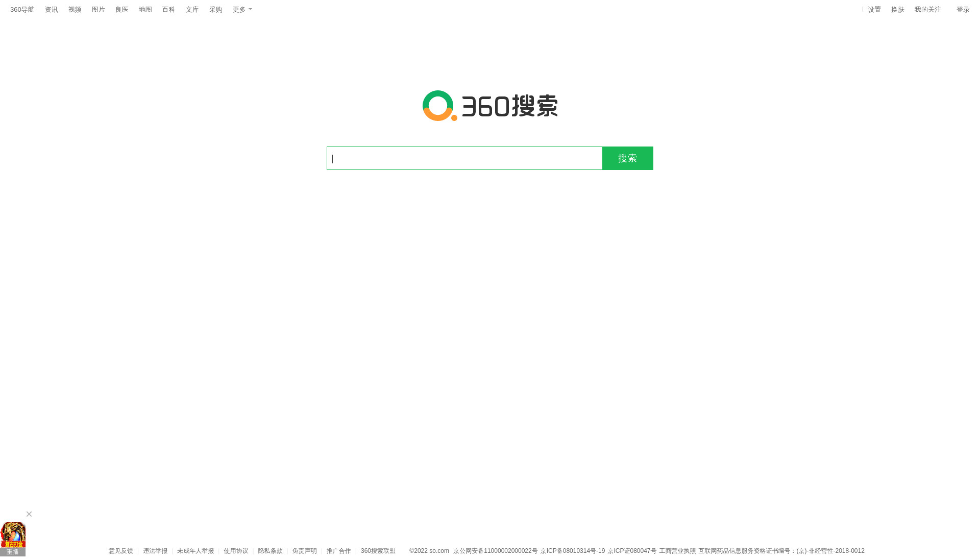Open 设置 settings
The height and width of the screenshot is (560, 980).
(874, 10)
